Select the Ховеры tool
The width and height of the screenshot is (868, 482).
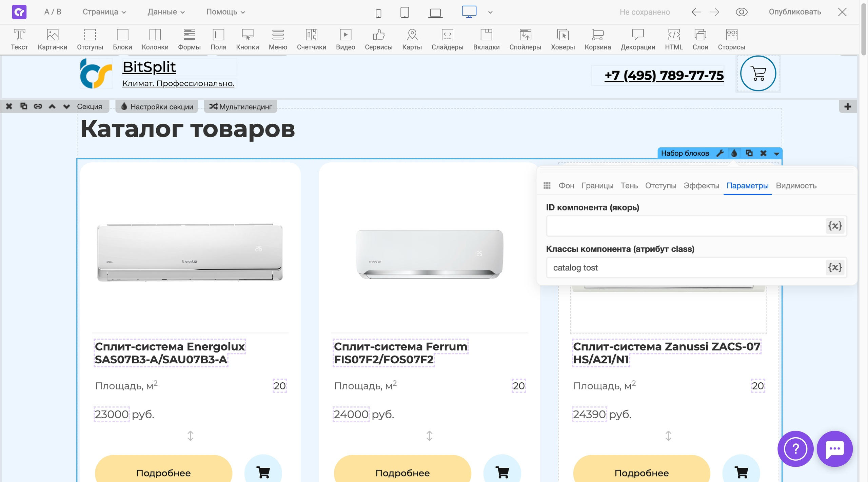point(563,39)
